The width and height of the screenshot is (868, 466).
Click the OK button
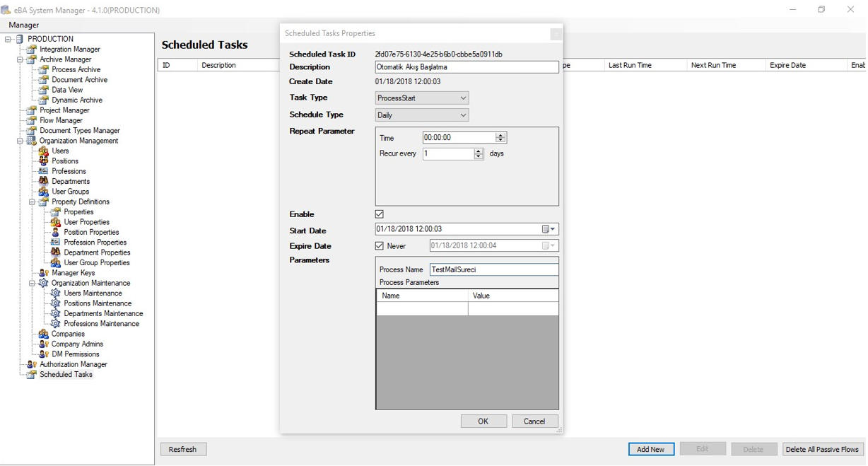point(483,421)
